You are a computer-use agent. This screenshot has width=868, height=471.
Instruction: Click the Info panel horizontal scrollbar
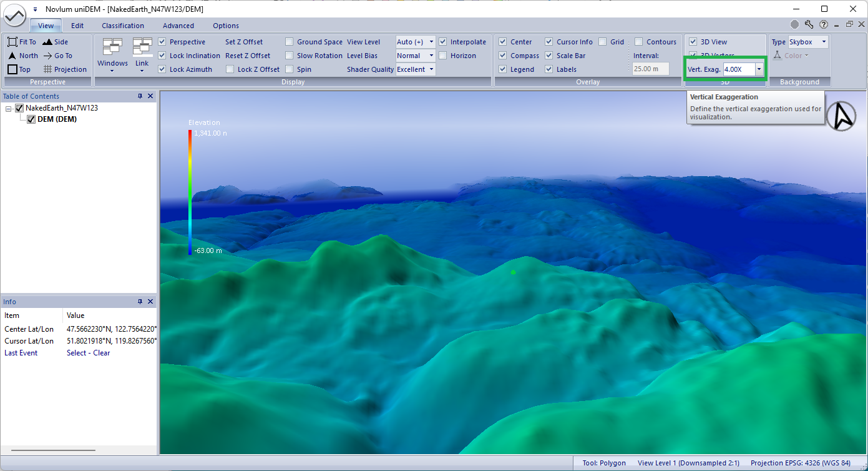[53, 450]
